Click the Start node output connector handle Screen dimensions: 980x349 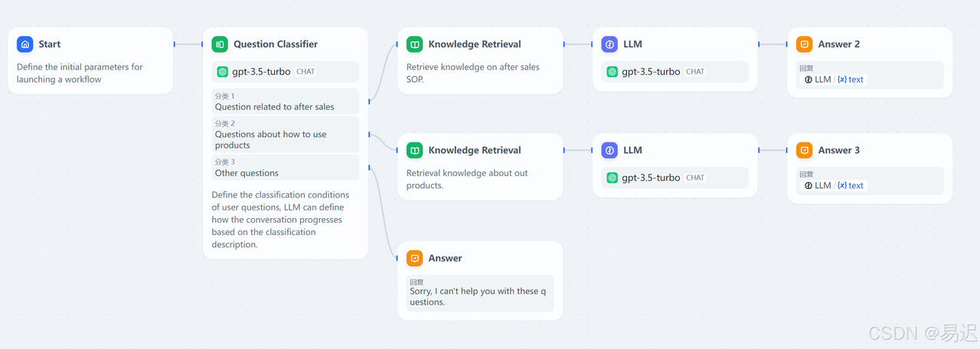[x=175, y=44]
